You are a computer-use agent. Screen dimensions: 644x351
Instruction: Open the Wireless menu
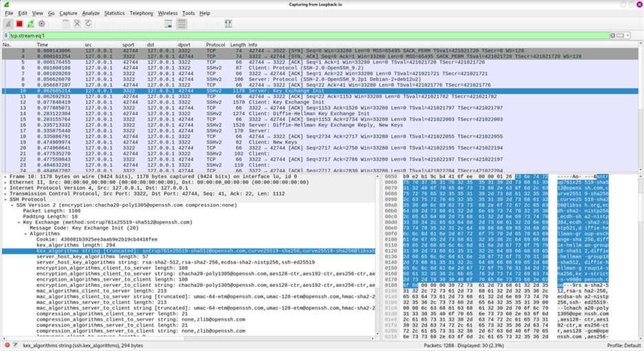pos(167,13)
